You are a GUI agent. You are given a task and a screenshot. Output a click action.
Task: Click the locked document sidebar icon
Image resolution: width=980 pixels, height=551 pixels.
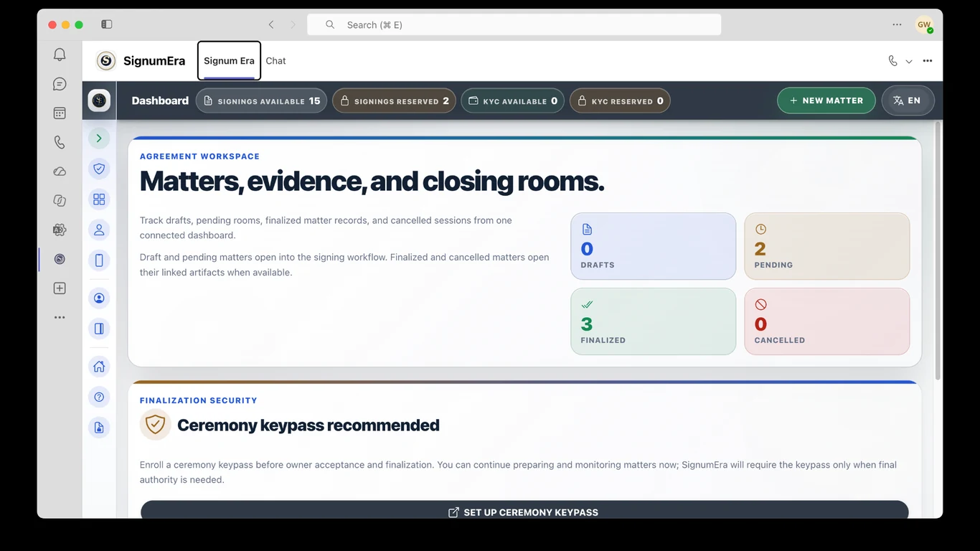click(99, 428)
